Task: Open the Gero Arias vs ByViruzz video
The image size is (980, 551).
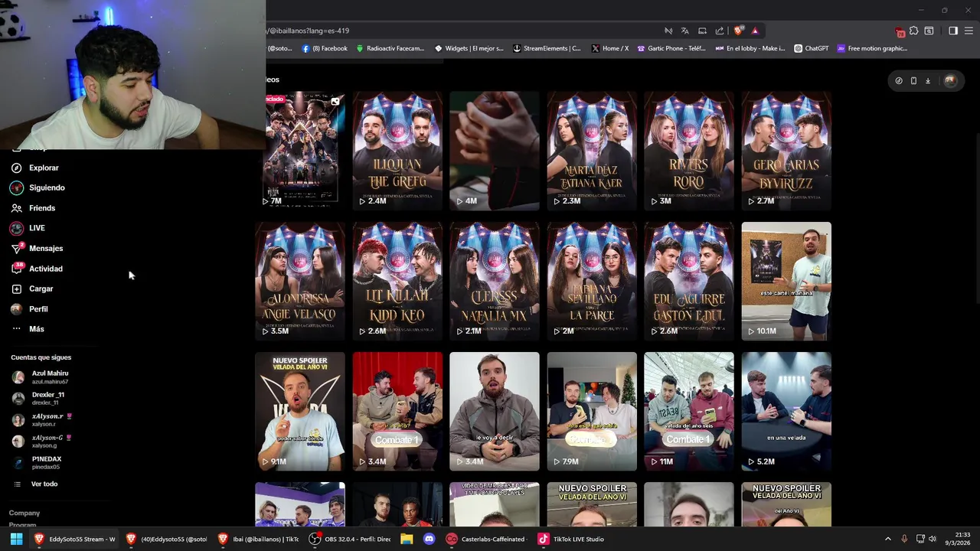Action: [x=786, y=151]
